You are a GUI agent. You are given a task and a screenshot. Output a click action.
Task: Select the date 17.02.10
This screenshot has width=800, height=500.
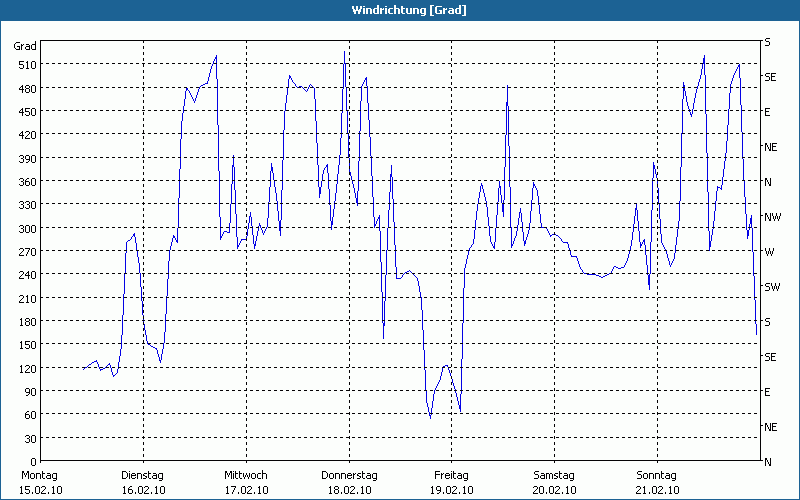[246, 490]
